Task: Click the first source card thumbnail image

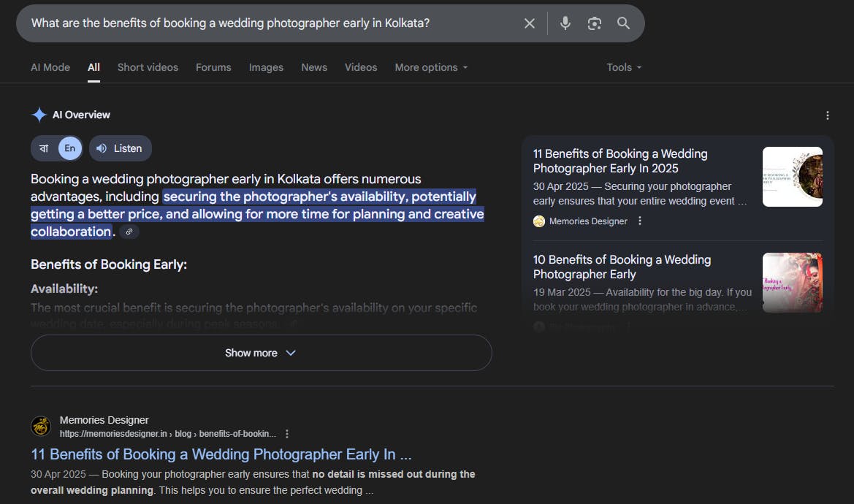Action: [792, 177]
